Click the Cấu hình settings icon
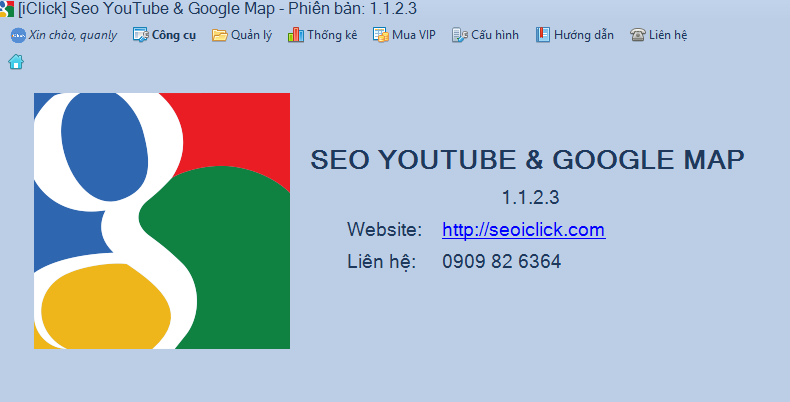 click(459, 35)
